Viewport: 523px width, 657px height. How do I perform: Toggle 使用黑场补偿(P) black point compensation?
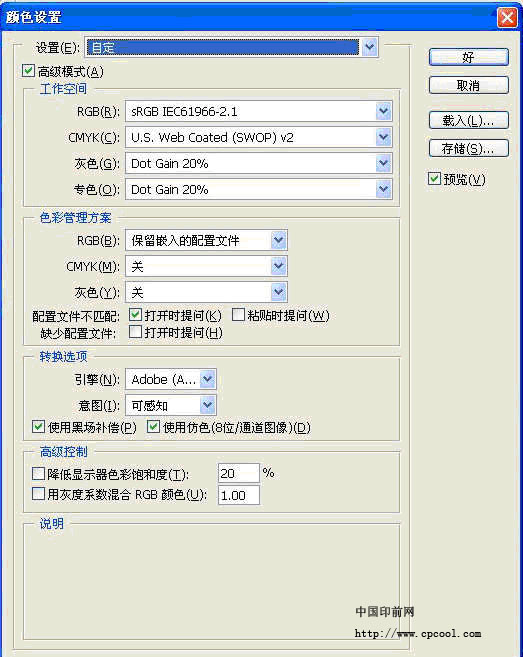coord(38,427)
